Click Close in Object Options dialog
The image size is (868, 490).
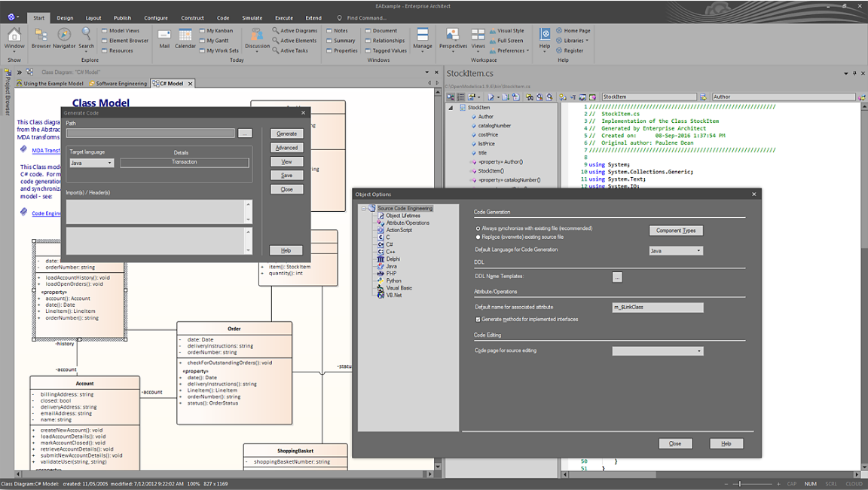(675, 443)
